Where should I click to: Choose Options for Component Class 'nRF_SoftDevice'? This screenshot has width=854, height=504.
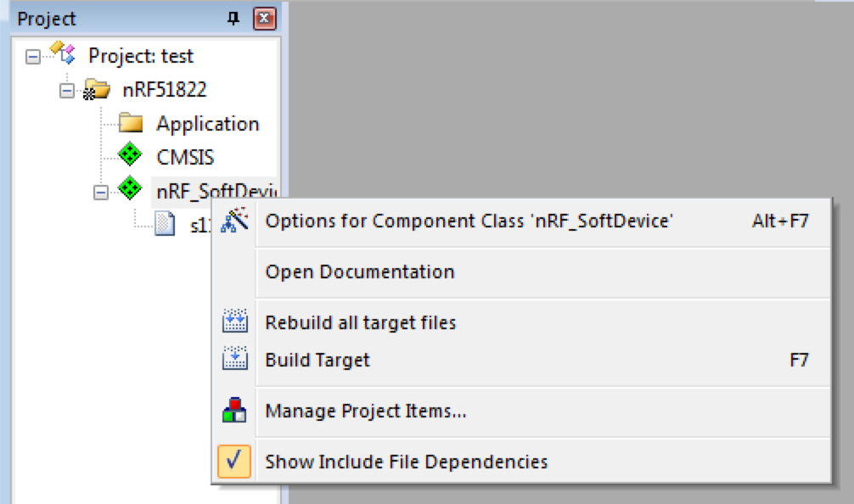pyautogui.click(x=469, y=221)
